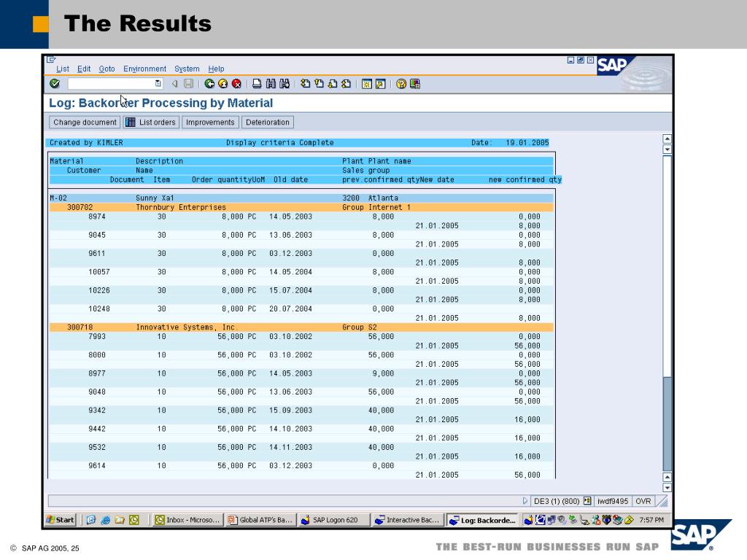Click the 7:57 PM taskbar clock
This screenshot has width=747, height=560.
651,520
